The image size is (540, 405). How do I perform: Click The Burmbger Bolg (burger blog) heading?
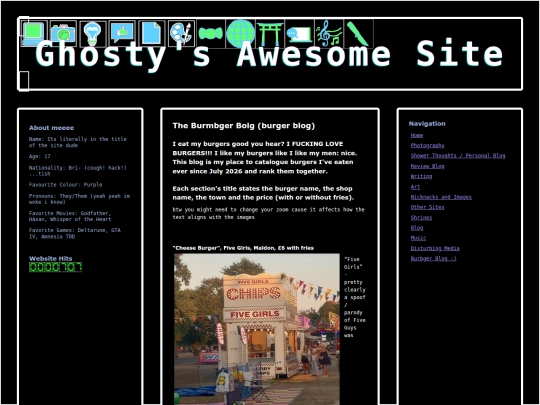243,126
